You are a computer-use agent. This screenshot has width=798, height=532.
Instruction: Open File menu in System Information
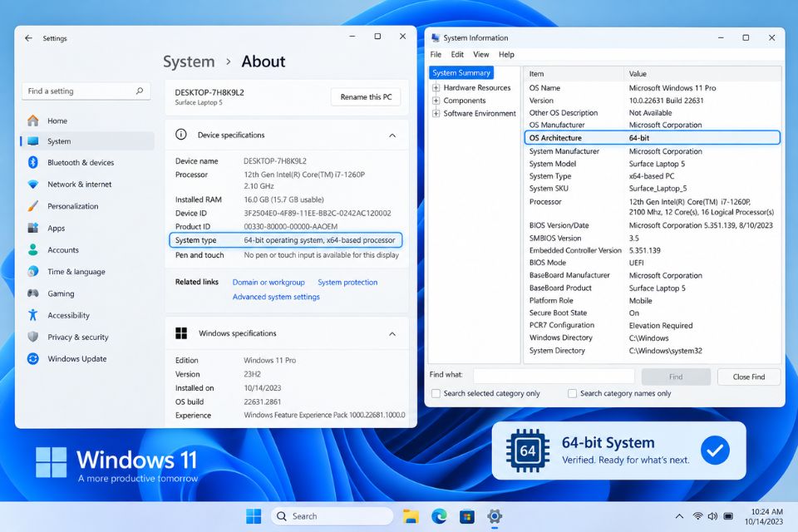(x=436, y=55)
